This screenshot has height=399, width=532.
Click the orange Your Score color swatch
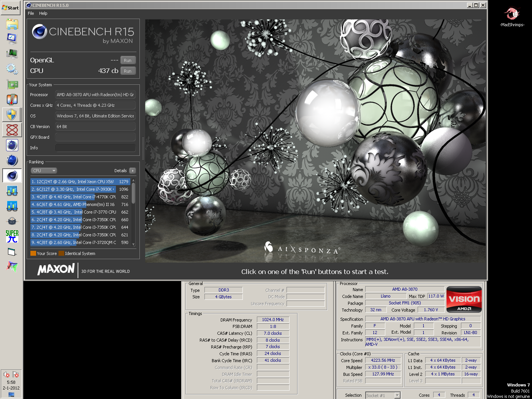coord(33,253)
